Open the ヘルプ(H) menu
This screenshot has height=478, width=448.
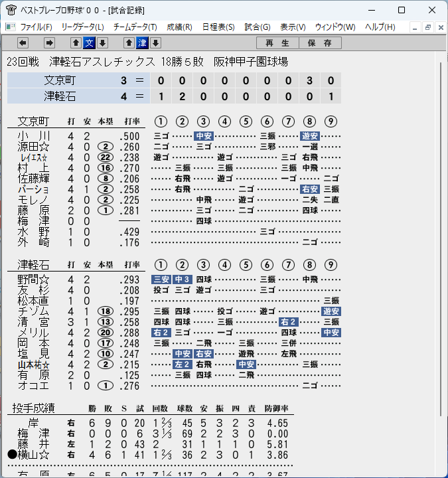pyautogui.click(x=380, y=27)
